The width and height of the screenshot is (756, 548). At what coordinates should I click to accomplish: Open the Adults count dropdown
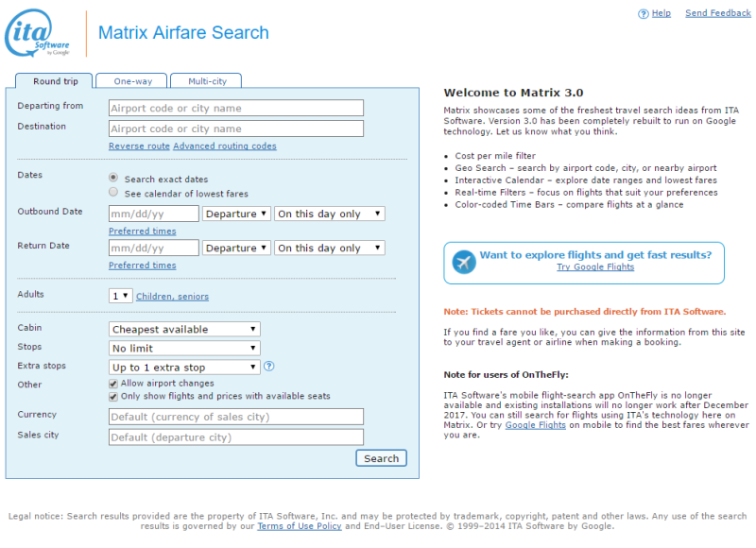pyautogui.click(x=120, y=296)
